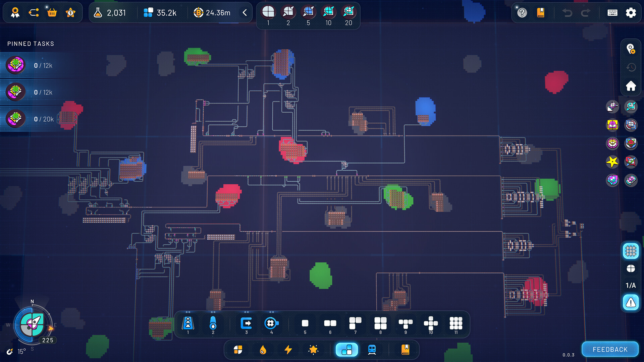
Task: Click the FEEDBACK button
Action: [x=610, y=349]
